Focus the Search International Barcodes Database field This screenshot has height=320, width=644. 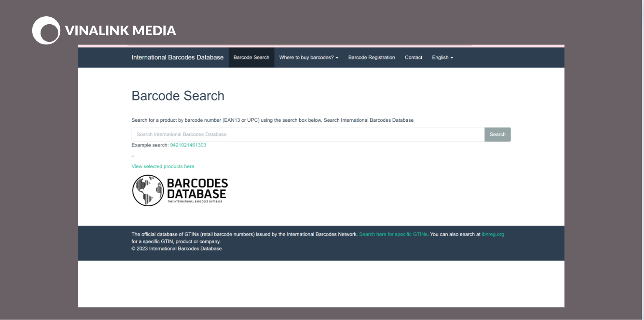(308, 134)
